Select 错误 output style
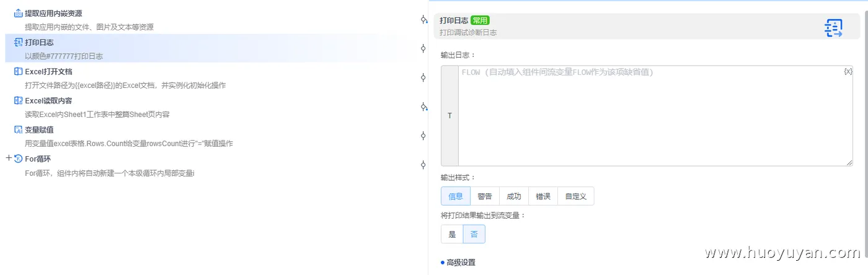 (x=543, y=196)
